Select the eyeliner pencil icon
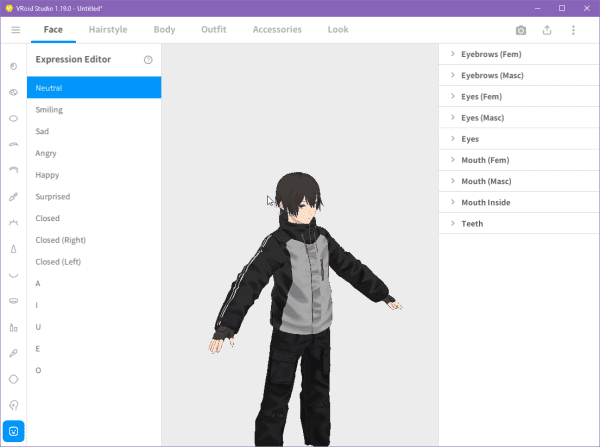The height and width of the screenshot is (447, 600). click(x=13, y=197)
